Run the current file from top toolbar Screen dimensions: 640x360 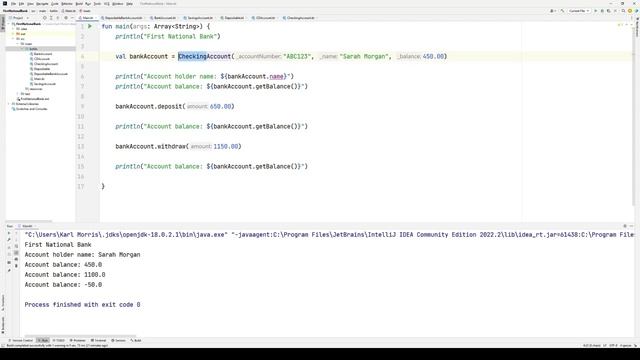point(596,11)
